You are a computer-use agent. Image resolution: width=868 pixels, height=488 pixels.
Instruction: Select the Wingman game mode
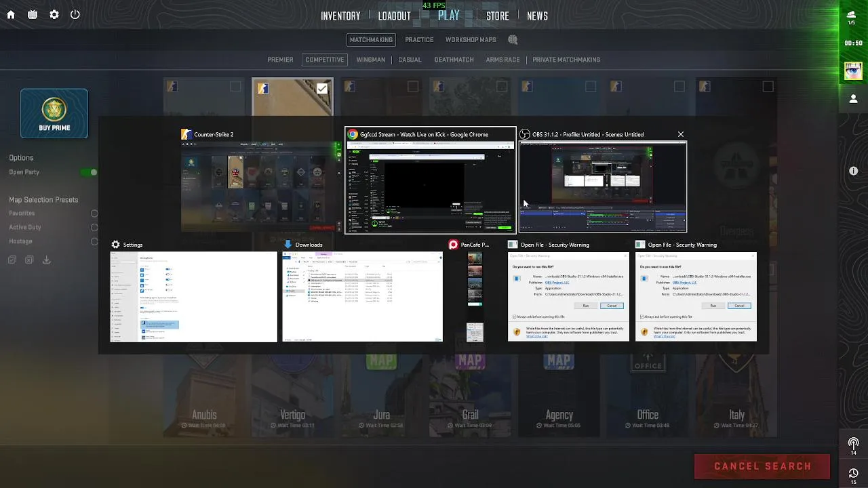(x=371, y=60)
